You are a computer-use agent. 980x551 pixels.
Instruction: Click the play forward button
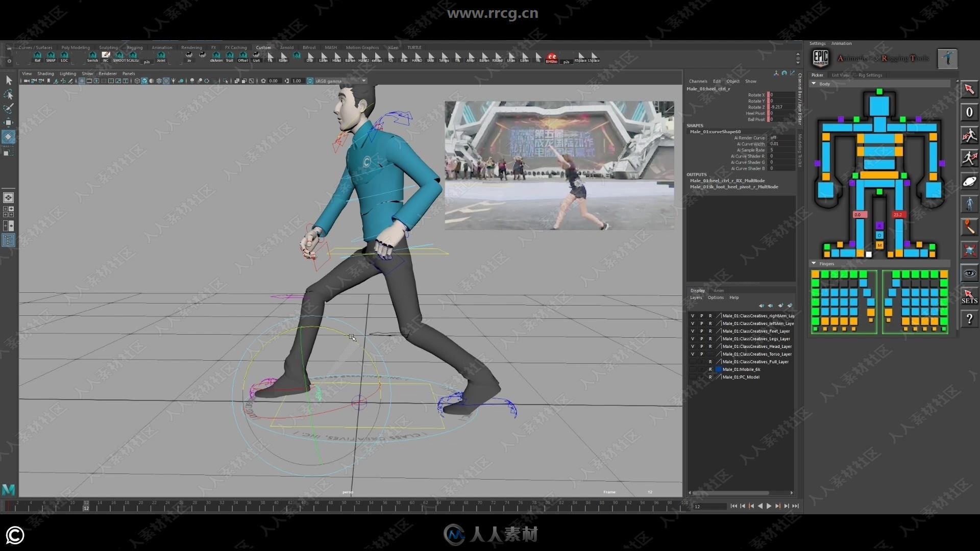click(769, 506)
